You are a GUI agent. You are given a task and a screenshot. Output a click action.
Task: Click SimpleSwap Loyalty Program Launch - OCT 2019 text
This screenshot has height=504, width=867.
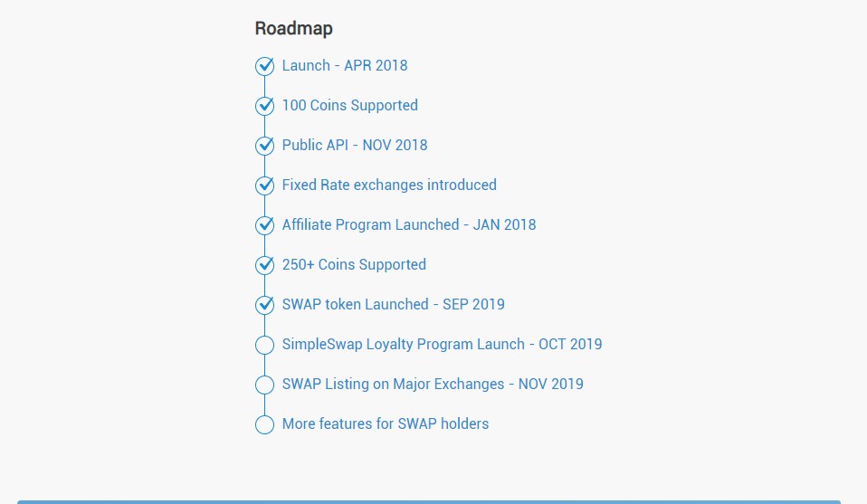coord(442,344)
